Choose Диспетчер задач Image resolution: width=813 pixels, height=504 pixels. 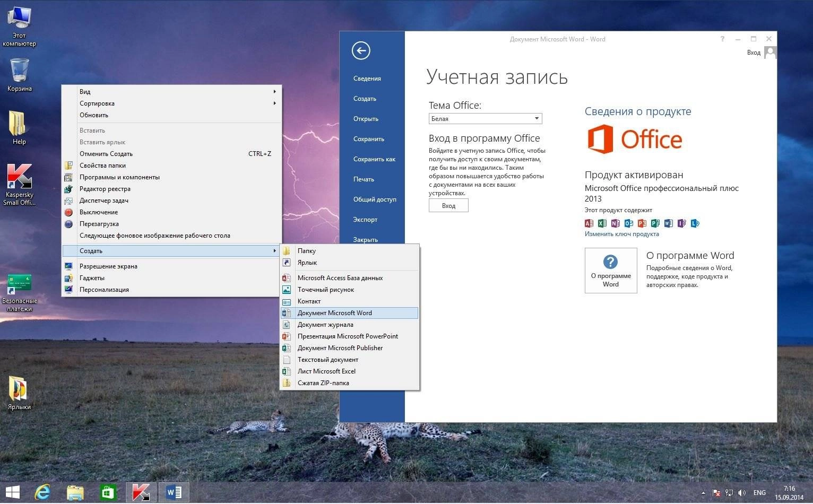pyautogui.click(x=172, y=201)
